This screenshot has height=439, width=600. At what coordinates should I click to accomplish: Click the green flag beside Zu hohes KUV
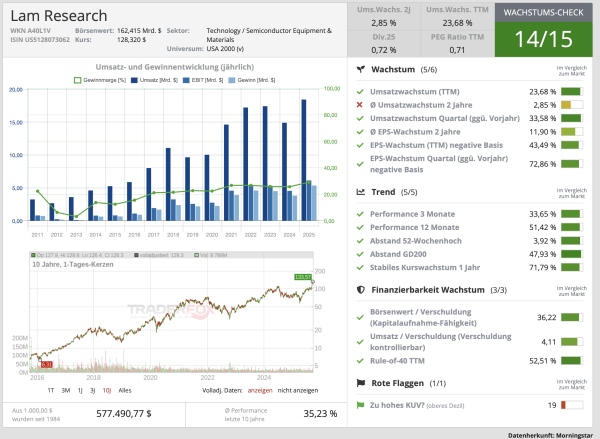pyautogui.click(x=360, y=404)
